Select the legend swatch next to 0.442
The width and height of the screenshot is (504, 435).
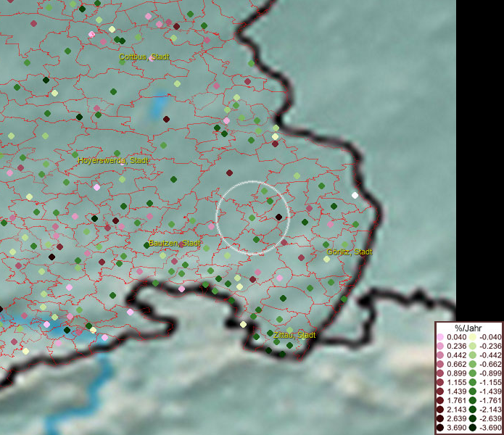tap(440, 355)
